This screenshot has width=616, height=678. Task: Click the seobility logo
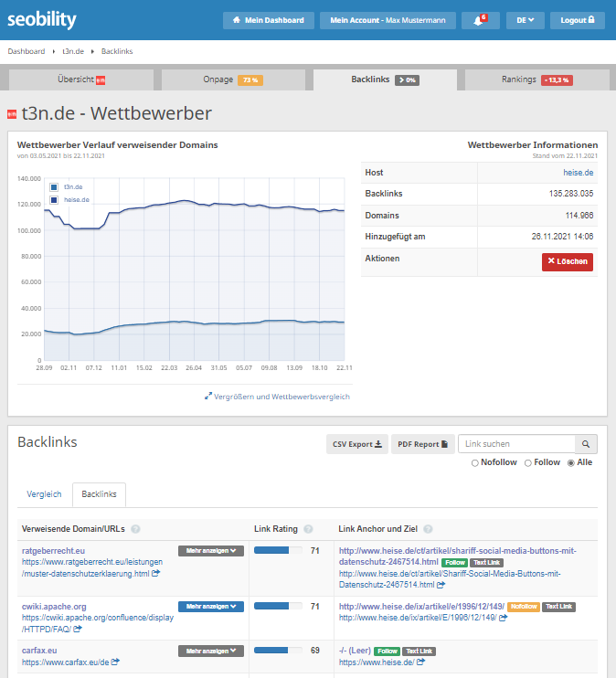[x=42, y=20]
